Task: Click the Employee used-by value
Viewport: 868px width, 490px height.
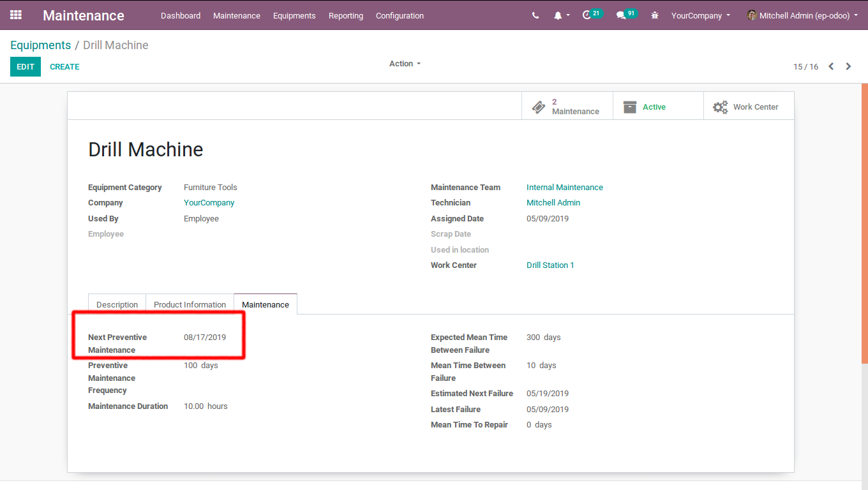Action: click(x=201, y=219)
